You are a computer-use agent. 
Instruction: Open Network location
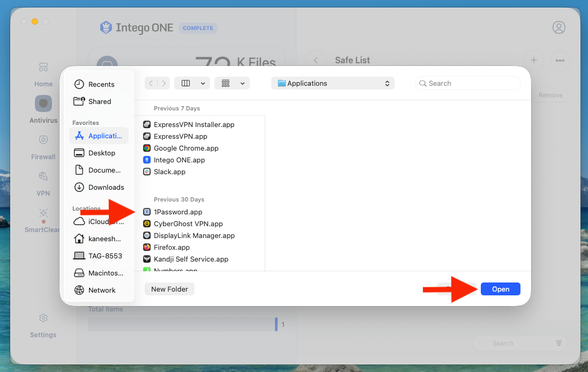point(99,290)
